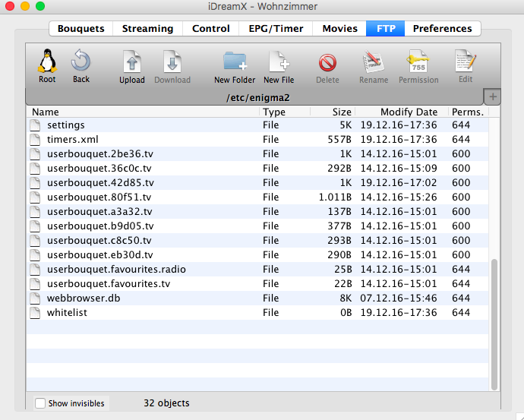Create a folder with New Folder icon
This screenshot has height=420, width=524.
click(x=235, y=62)
